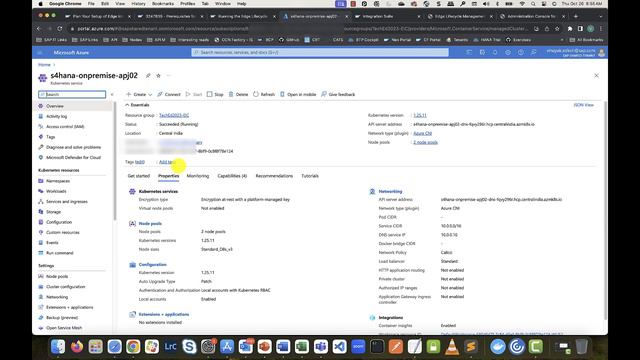Open Microsoft Defender for Cloud

tap(73, 157)
